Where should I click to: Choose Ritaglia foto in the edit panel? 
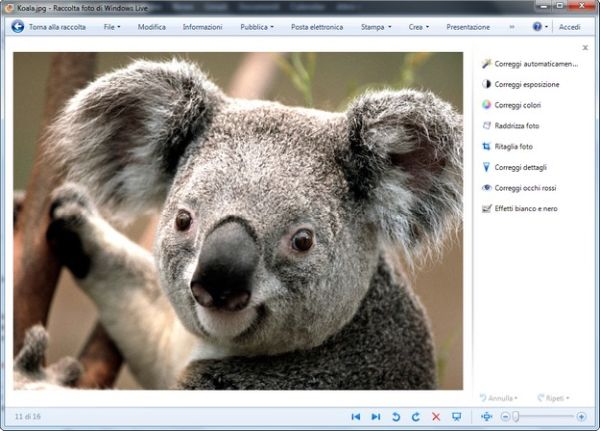click(x=513, y=146)
